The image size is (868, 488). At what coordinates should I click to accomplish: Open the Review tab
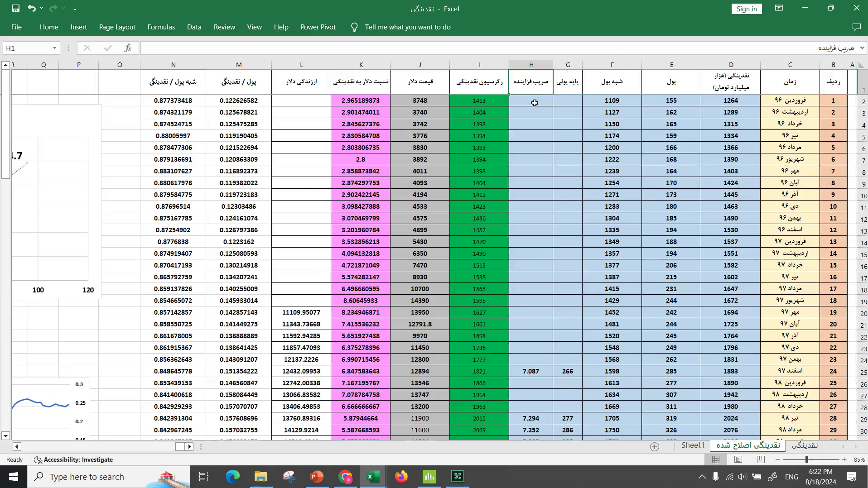point(224,27)
